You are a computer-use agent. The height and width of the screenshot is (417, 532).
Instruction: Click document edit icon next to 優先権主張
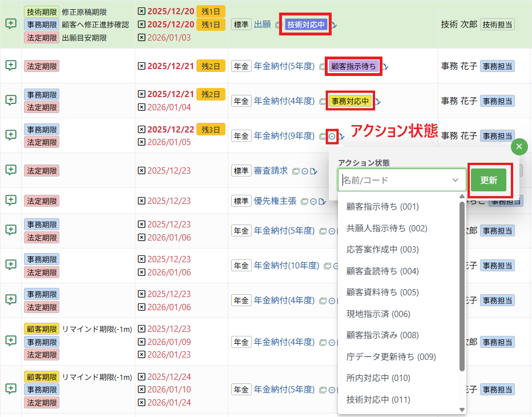322,201
